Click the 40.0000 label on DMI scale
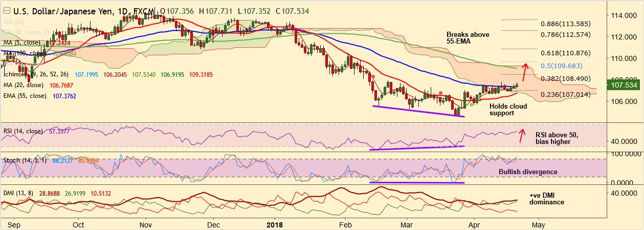Screen dimensions: 644x230 pos(624,193)
